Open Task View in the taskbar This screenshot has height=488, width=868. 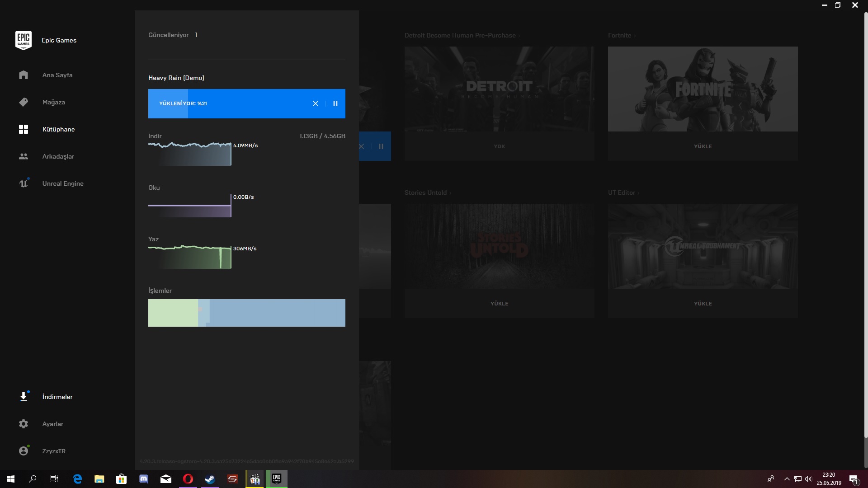point(54,479)
